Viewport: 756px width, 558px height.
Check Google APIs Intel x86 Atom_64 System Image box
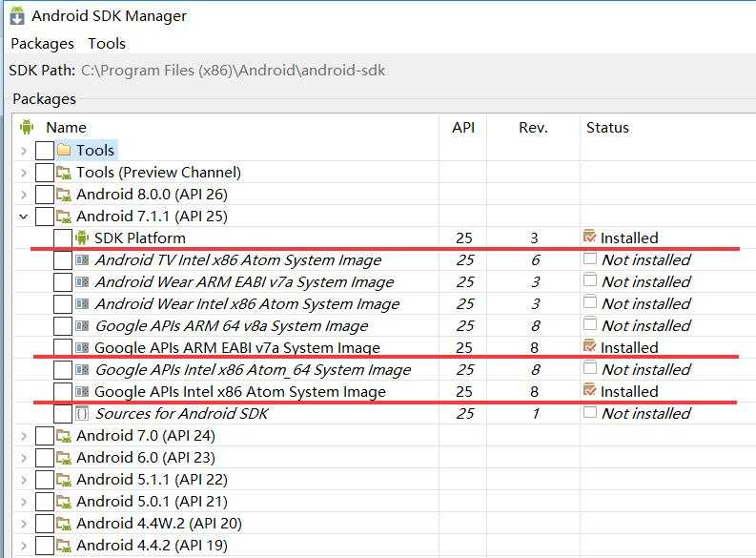(63, 369)
